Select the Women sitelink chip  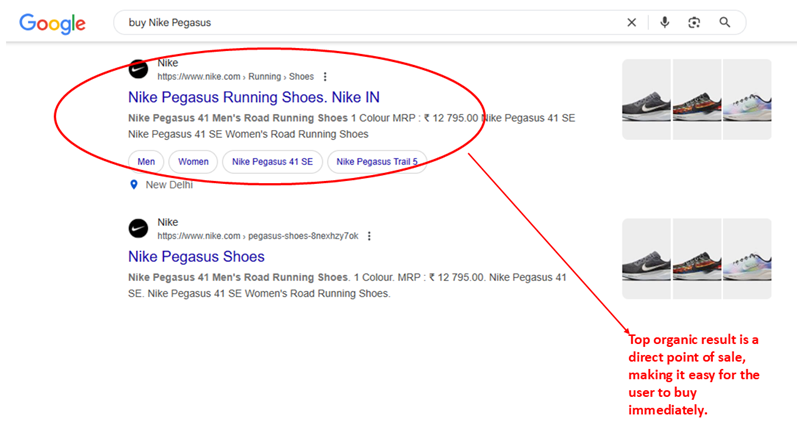pos(193,162)
